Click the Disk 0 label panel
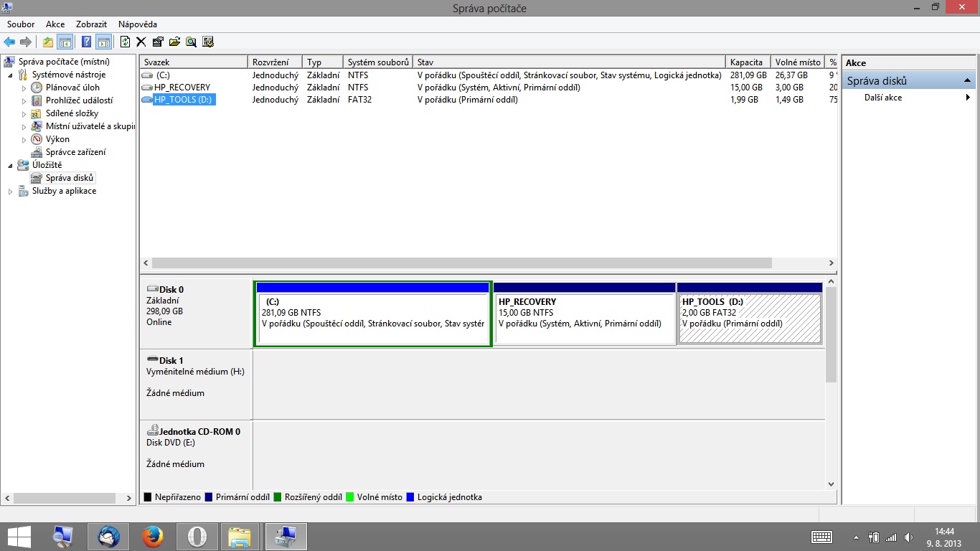Viewport: 980px width, 551px height. [196, 313]
